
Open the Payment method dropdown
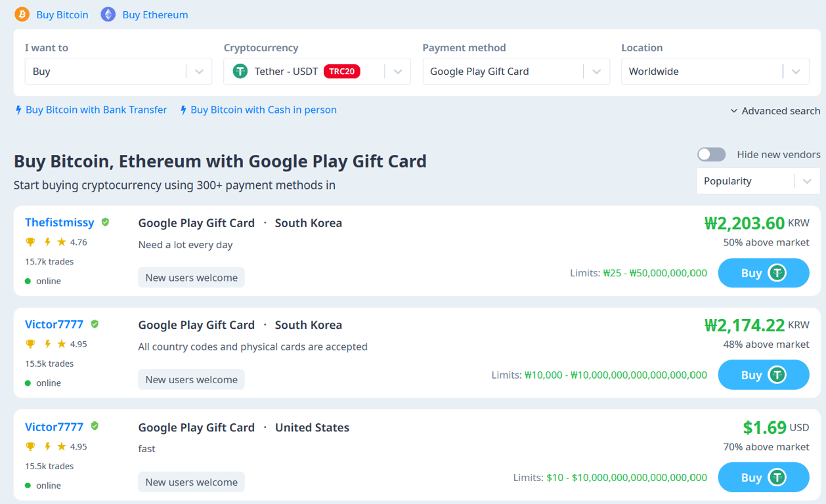point(596,71)
